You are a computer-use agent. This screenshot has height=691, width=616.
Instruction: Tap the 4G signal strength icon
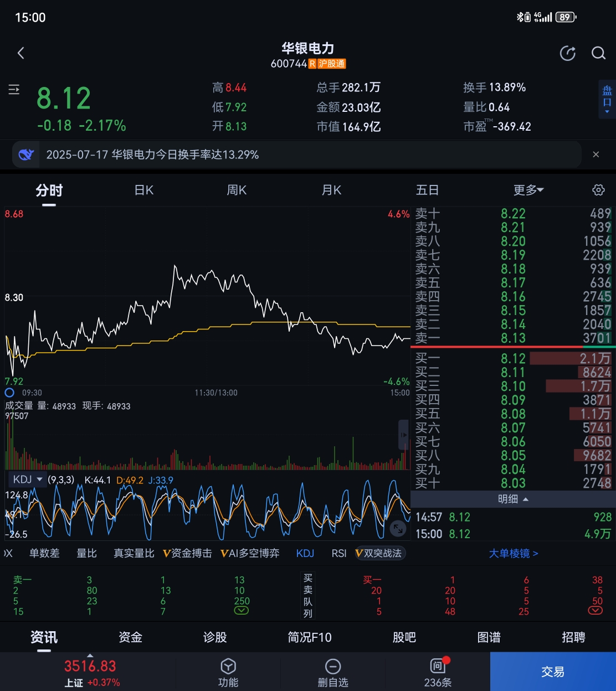(x=542, y=17)
